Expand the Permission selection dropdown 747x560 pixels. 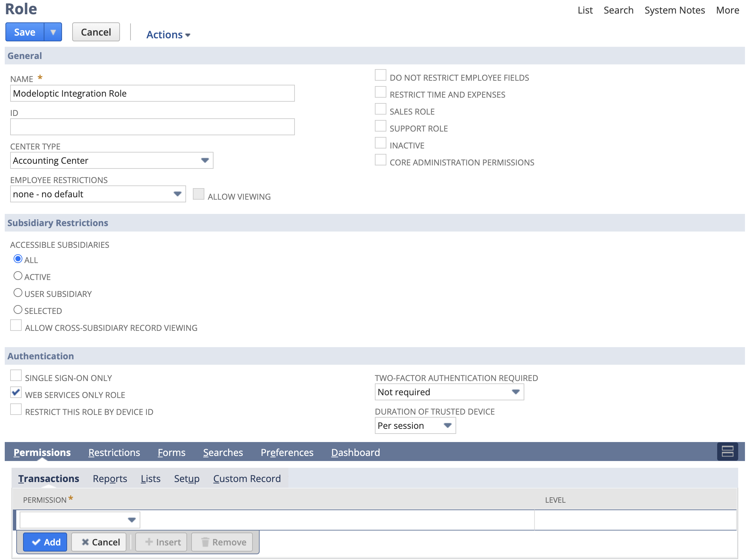pos(132,520)
